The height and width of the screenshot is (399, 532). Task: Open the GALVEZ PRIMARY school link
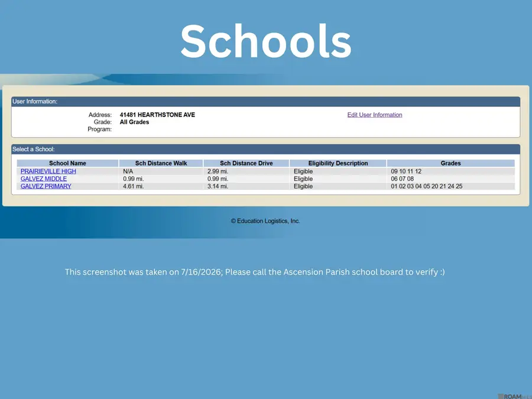pos(46,186)
